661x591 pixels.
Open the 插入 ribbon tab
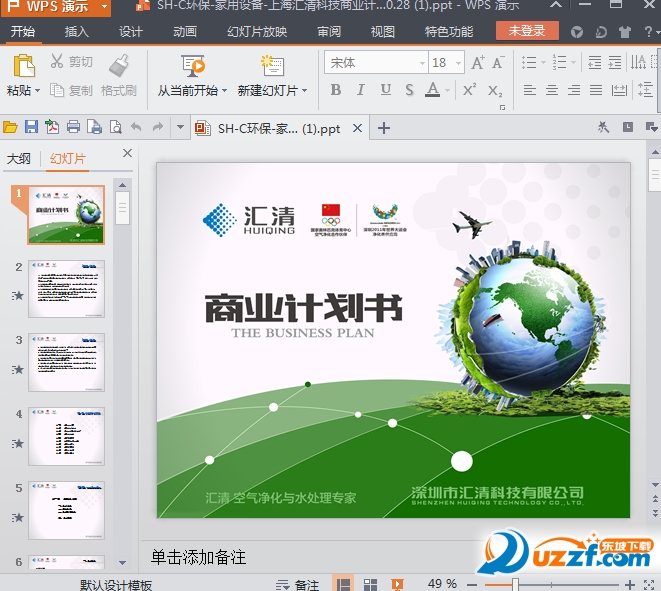point(77,32)
